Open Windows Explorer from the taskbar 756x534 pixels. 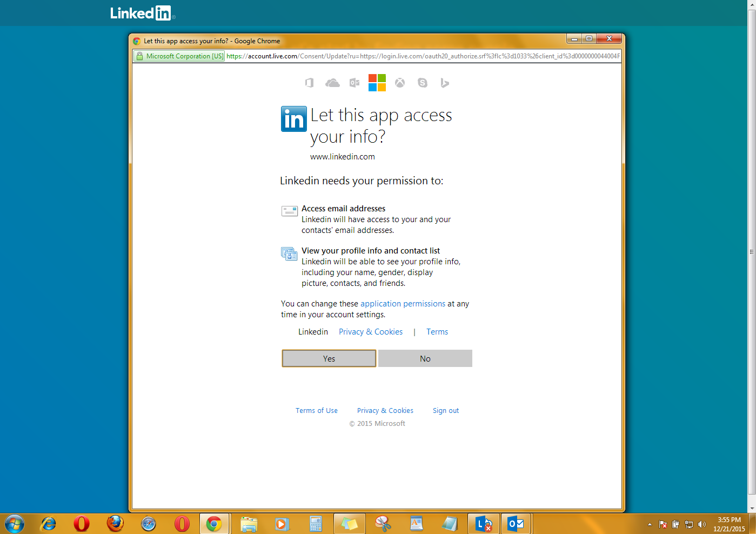point(249,524)
